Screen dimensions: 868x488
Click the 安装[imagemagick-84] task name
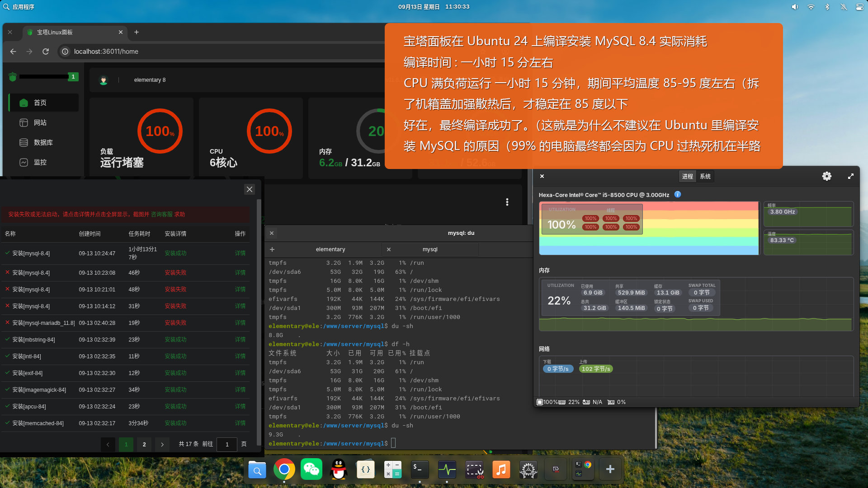pos(39,389)
